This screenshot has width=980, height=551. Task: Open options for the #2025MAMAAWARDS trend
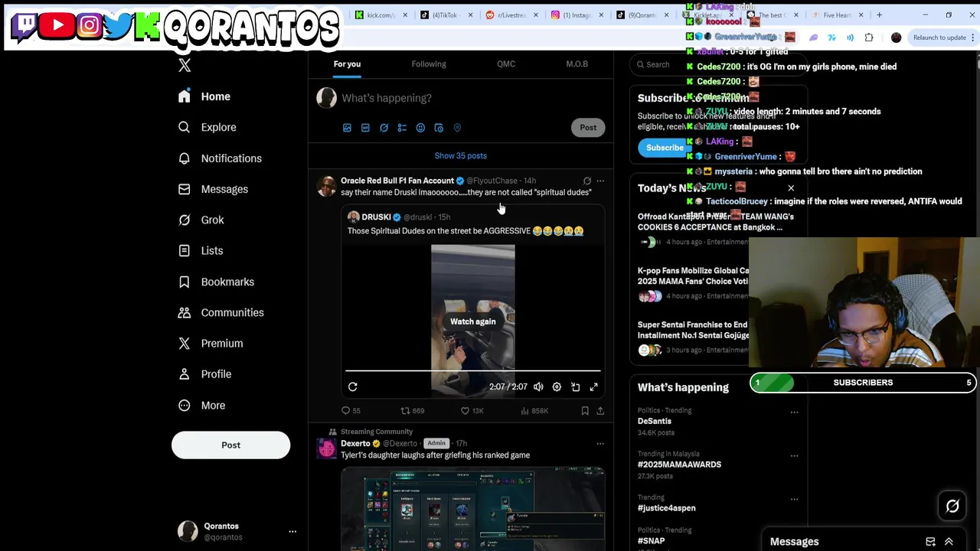point(794,455)
